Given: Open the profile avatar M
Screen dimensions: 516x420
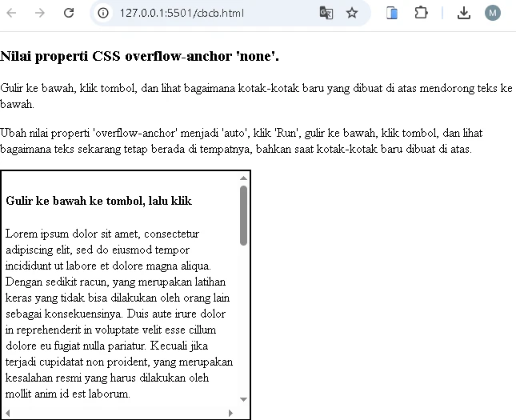Looking at the screenshot, I should (492, 13).
